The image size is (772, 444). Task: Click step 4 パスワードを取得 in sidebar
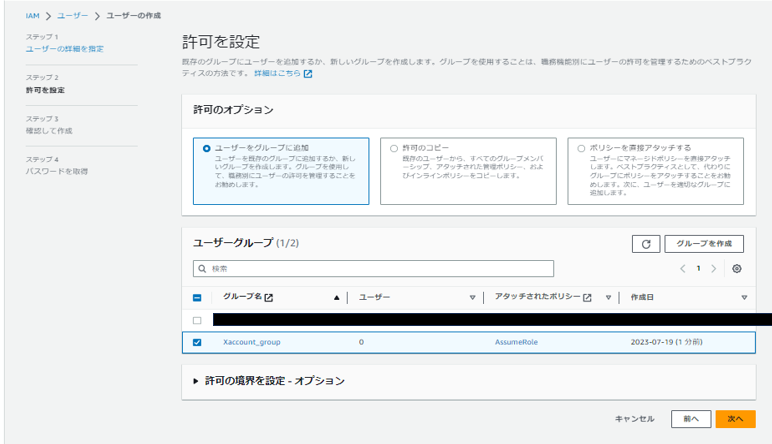(57, 171)
